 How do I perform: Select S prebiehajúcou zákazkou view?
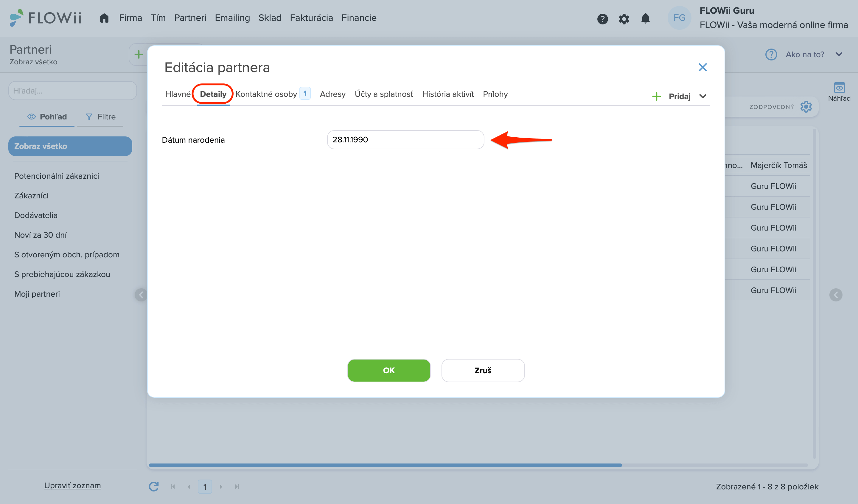[x=62, y=274]
